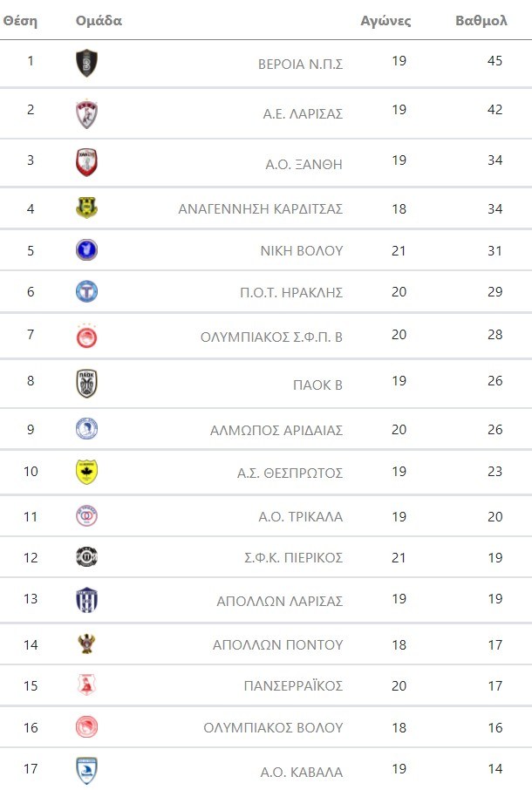Click the ΠΑΝΣΕΡΡΑΪΚΟΣ team name
The height and width of the screenshot is (790, 532).
pos(293,685)
